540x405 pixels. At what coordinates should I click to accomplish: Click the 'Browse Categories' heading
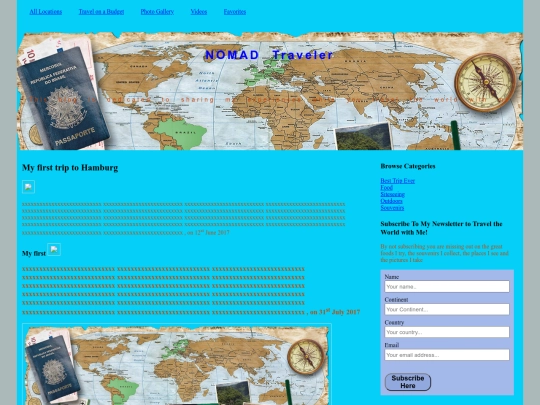click(x=408, y=166)
